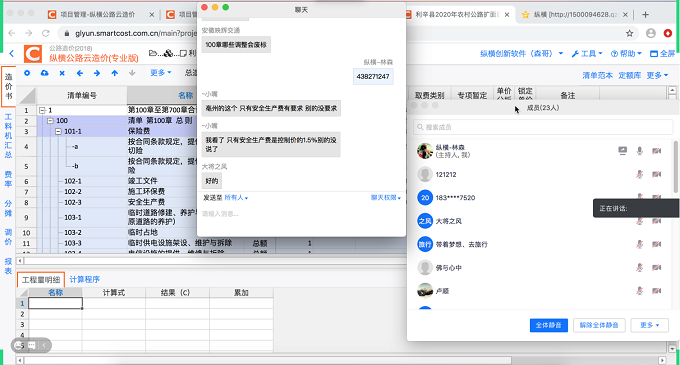Click the blue X delete icon in toolbar
This screenshot has height=365, width=680.
[62, 73]
